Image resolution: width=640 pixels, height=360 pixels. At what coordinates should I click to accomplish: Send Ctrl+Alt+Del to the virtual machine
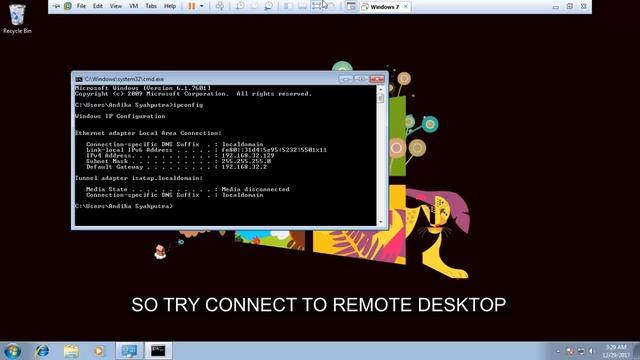tap(220, 6)
